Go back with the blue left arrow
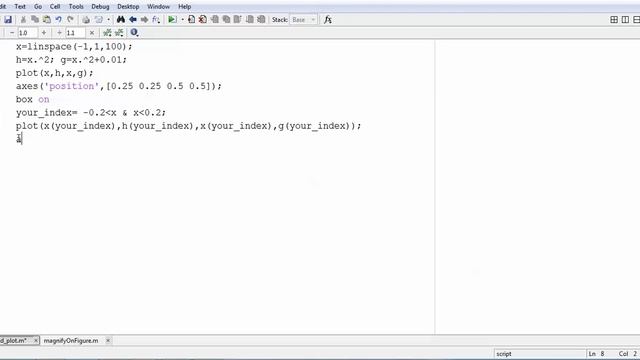The height and width of the screenshot is (360, 640). click(133, 20)
